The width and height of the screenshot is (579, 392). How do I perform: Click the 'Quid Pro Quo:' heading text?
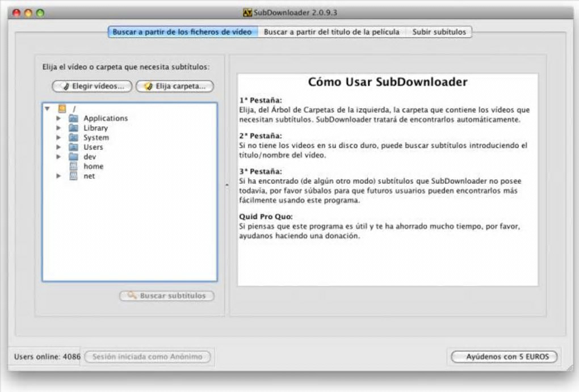click(x=266, y=217)
